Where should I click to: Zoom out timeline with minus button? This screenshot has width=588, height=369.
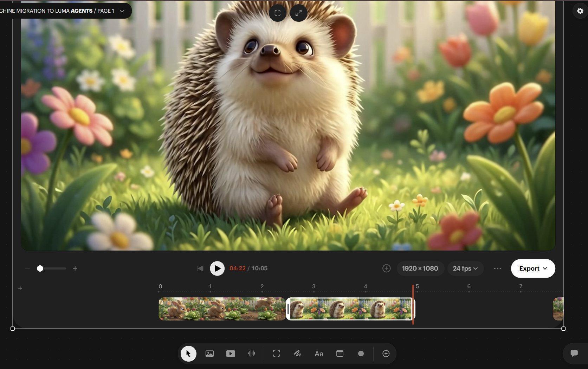point(27,268)
